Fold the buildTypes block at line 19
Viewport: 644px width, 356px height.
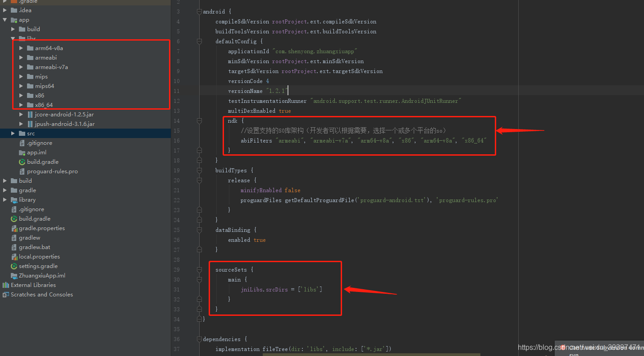pos(199,171)
